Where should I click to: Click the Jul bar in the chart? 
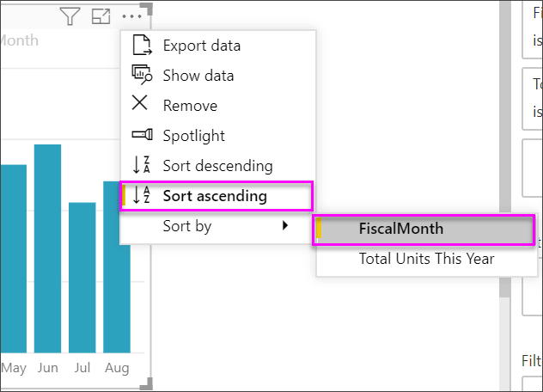pyautogui.click(x=82, y=278)
